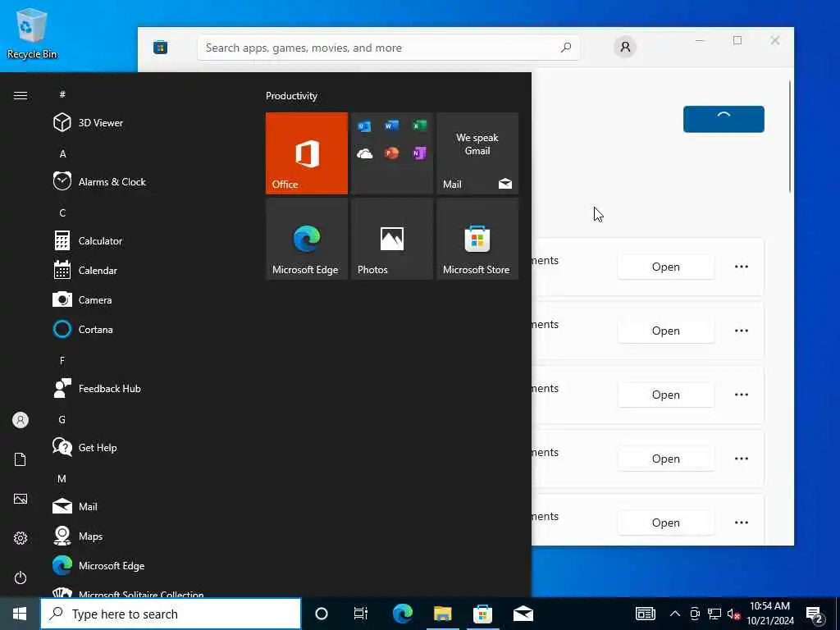Click the Store search magnifier icon
Viewport: 840px width, 630px height.
566,48
